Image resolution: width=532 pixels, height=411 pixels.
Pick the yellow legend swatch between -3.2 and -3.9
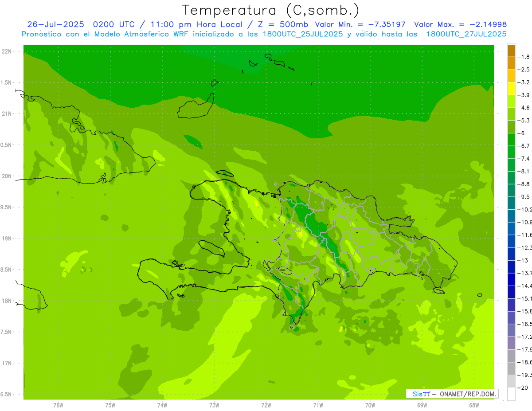[x=511, y=89]
